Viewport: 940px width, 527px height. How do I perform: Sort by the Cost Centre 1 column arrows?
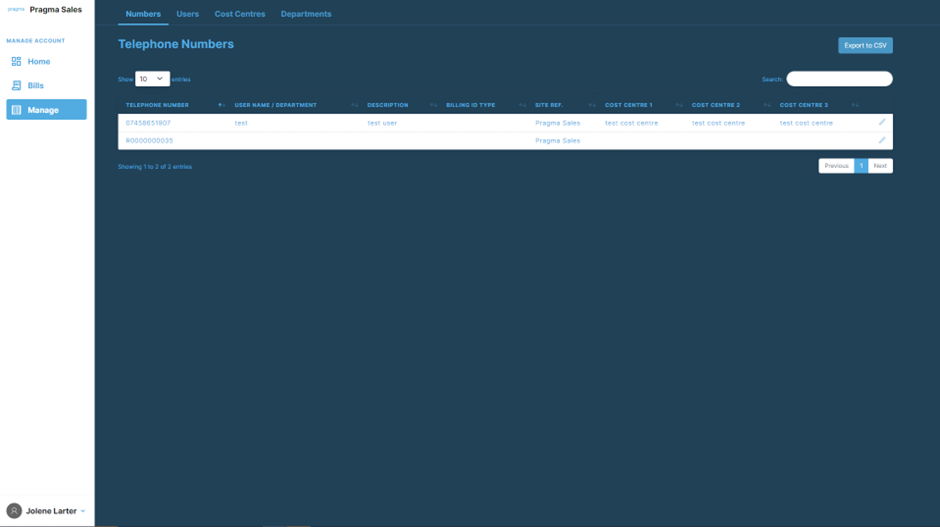click(x=679, y=105)
